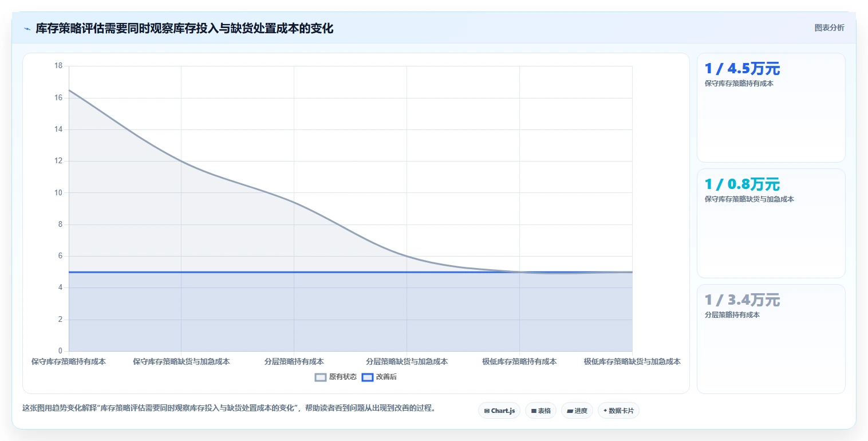Screen dimensions: 868x441
Task: Click the 分层策略持有成本 caption in third card
Action: (x=732, y=315)
